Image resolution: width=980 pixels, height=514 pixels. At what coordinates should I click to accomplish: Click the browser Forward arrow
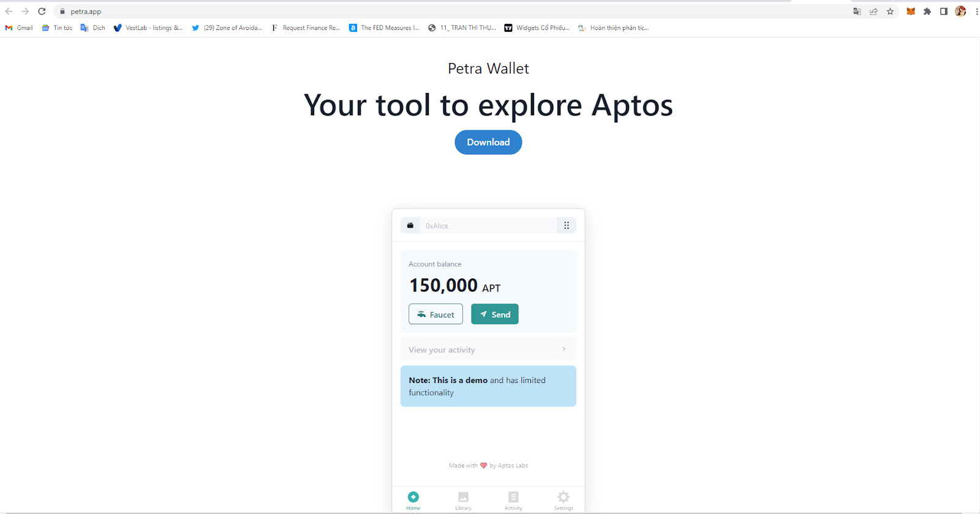point(25,12)
